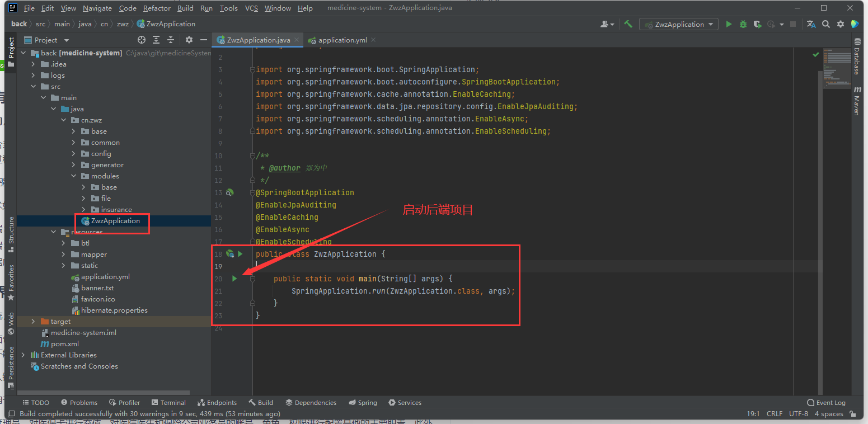
Task: Open the translate tool icon
Action: click(811, 24)
